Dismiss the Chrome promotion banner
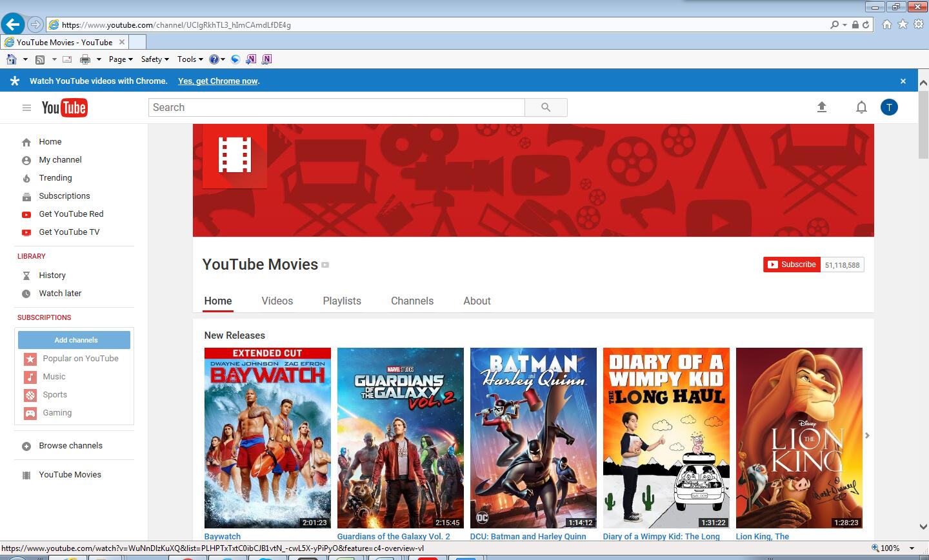 [903, 81]
